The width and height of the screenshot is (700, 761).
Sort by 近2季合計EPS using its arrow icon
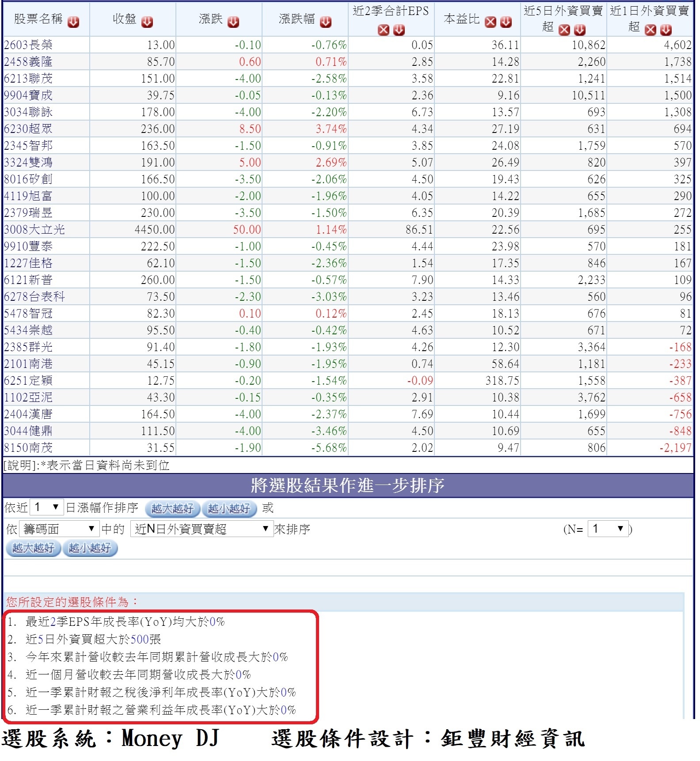pyautogui.click(x=399, y=30)
